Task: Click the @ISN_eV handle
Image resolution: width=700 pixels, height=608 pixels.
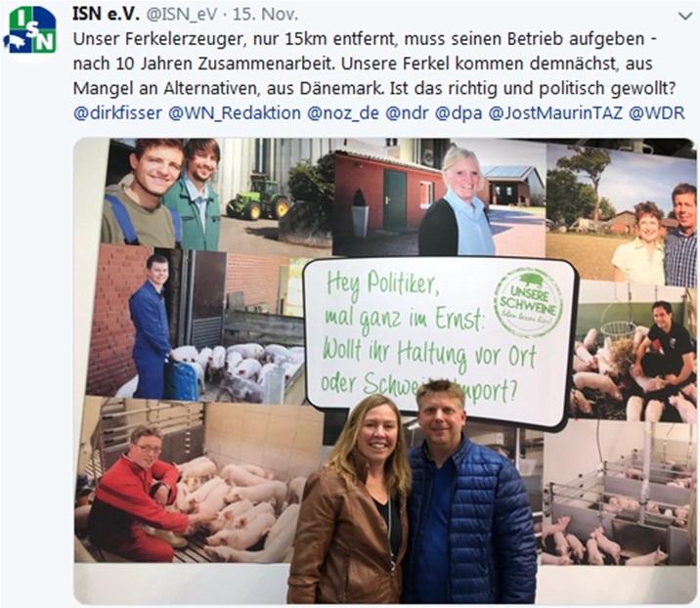Action: [182, 15]
